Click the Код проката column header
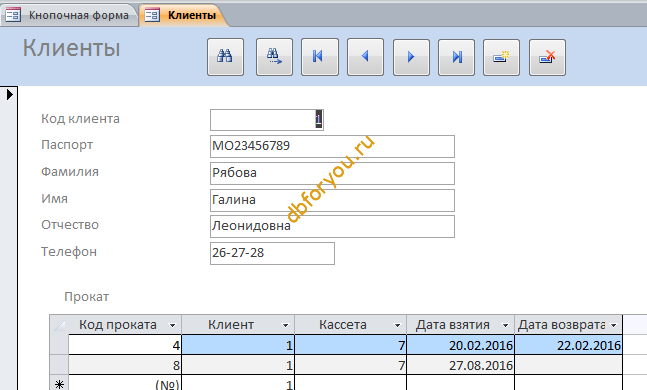The height and width of the screenshot is (390, 647). click(125, 325)
